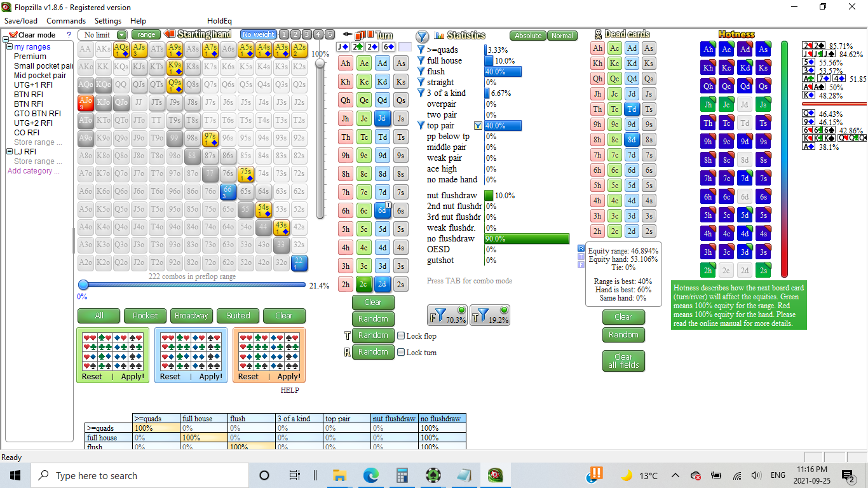868x488 pixels.
Task: Toggle the 3 of a kind filter funnel
Action: pos(421,93)
